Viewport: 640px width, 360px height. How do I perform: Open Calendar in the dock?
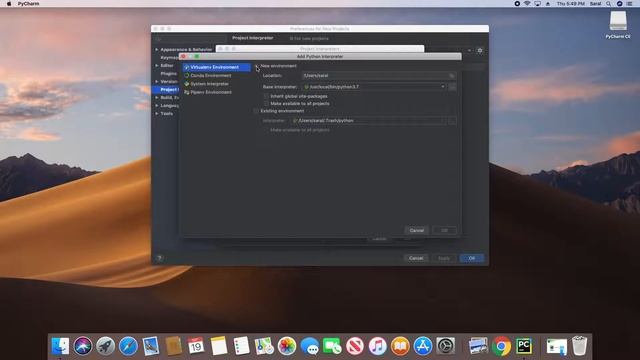point(196,346)
